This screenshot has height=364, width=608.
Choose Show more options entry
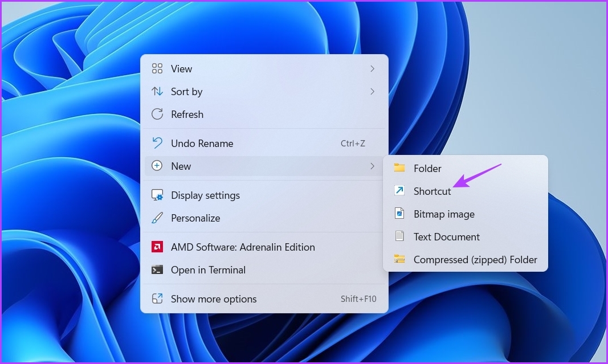coord(264,299)
